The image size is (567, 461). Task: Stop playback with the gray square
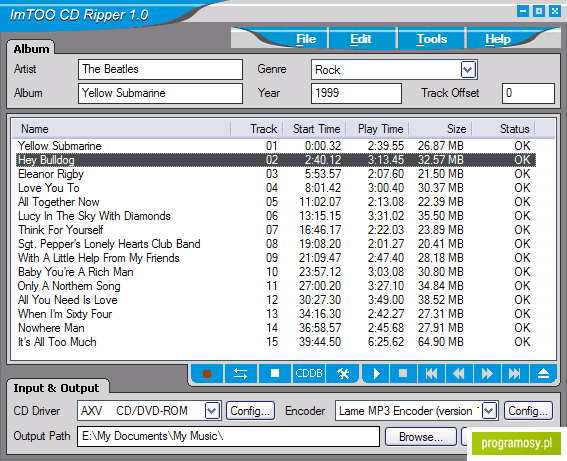[x=403, y=373]
